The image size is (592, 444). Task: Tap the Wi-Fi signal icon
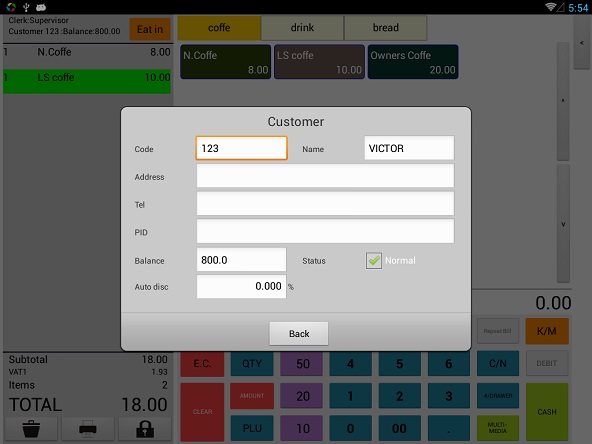coord(551,7)
